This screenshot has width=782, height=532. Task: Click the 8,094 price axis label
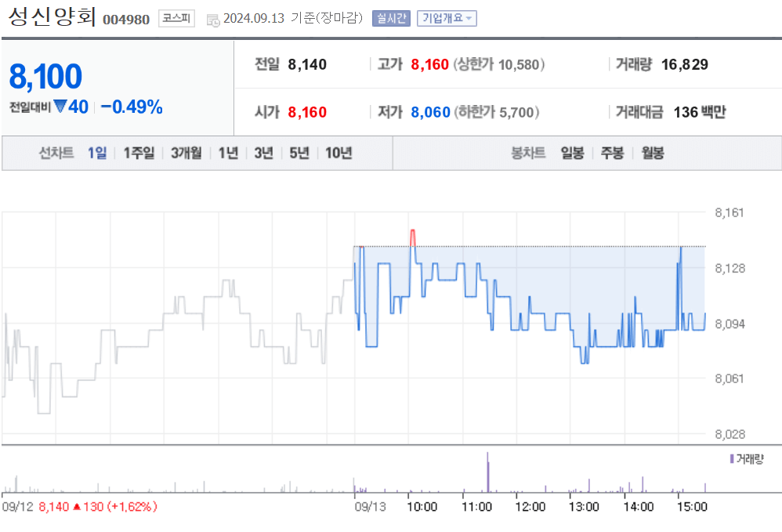[730, 324]
